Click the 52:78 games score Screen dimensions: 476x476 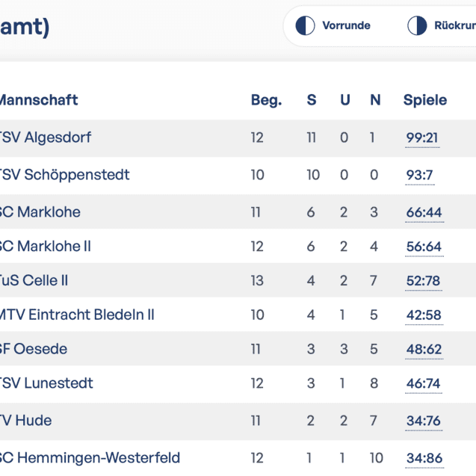[x=423, y=282]
